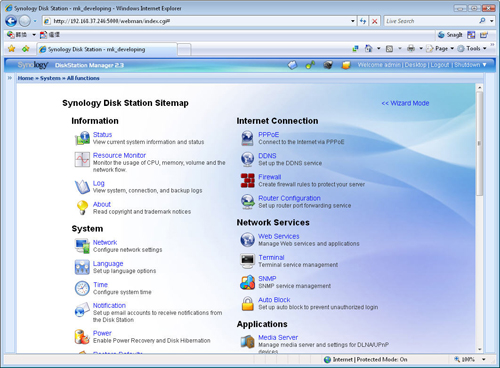
Task: Click the Print toolbar icon
Action: click(x=411, y=48)
